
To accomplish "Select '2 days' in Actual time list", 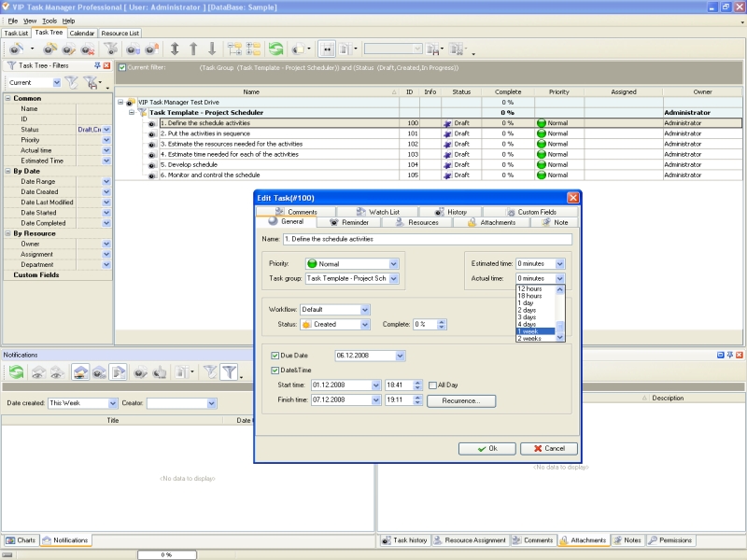I will (x=536, y=310).
